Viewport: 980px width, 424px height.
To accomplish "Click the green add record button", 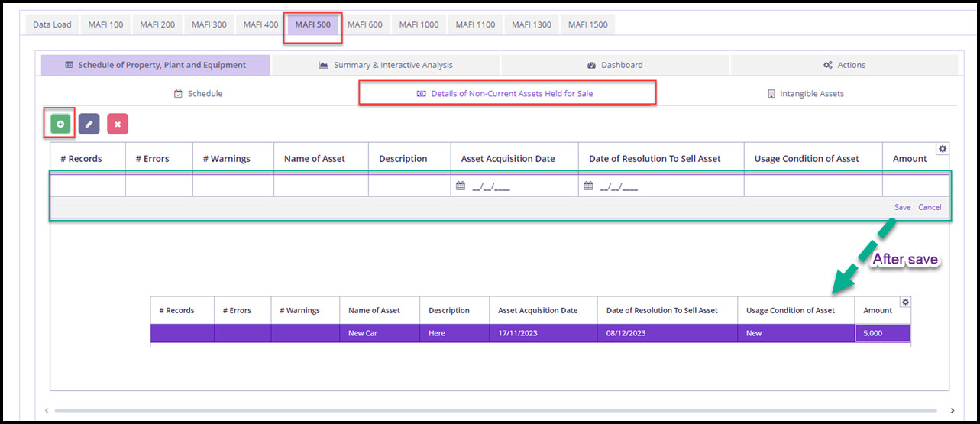I will click(60, 124).
